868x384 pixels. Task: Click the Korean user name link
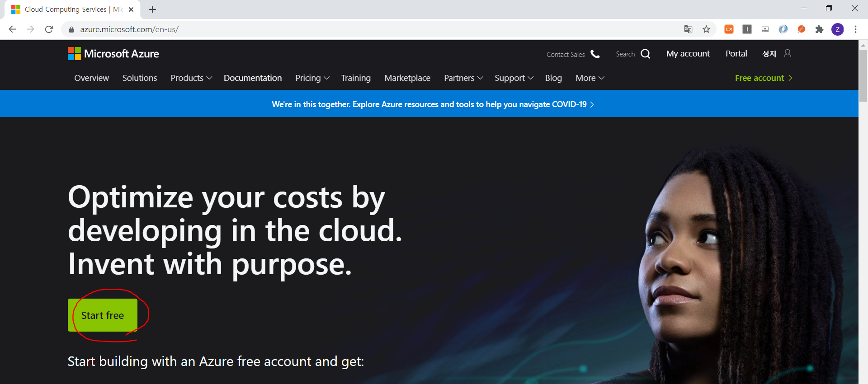769,54
